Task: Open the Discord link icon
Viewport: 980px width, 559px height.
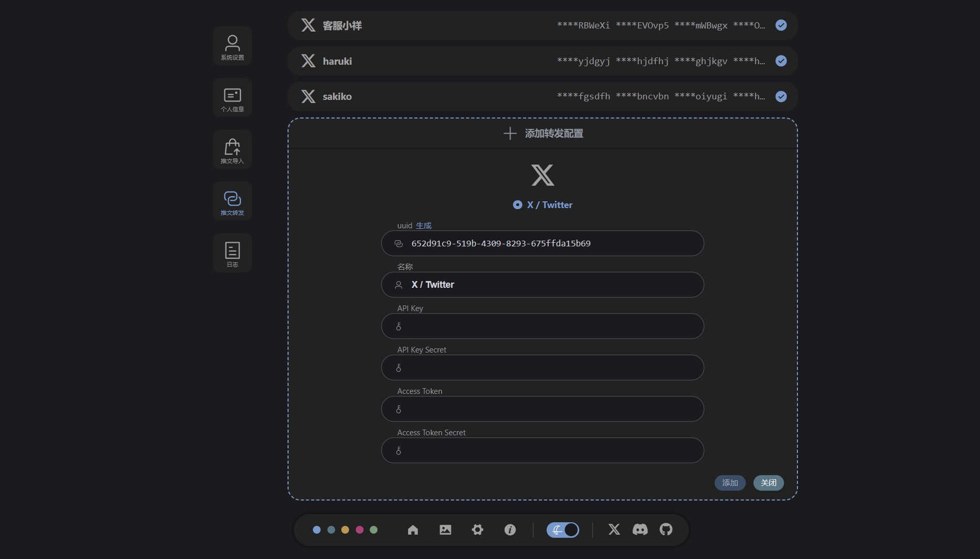Action: (640, 529)
